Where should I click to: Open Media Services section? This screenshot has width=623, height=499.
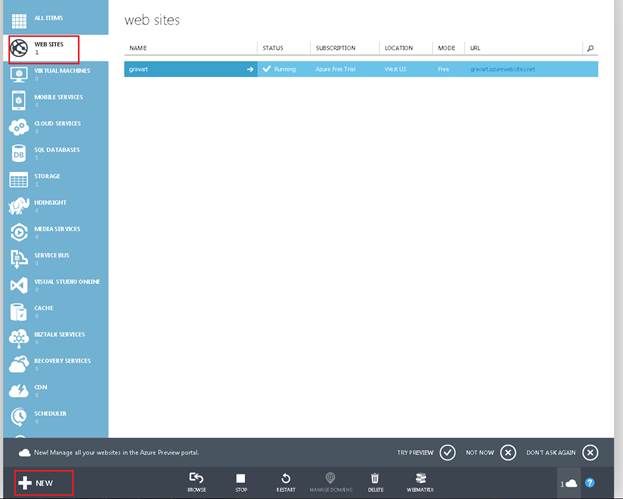pyautogui.click(x=56, y=232)
